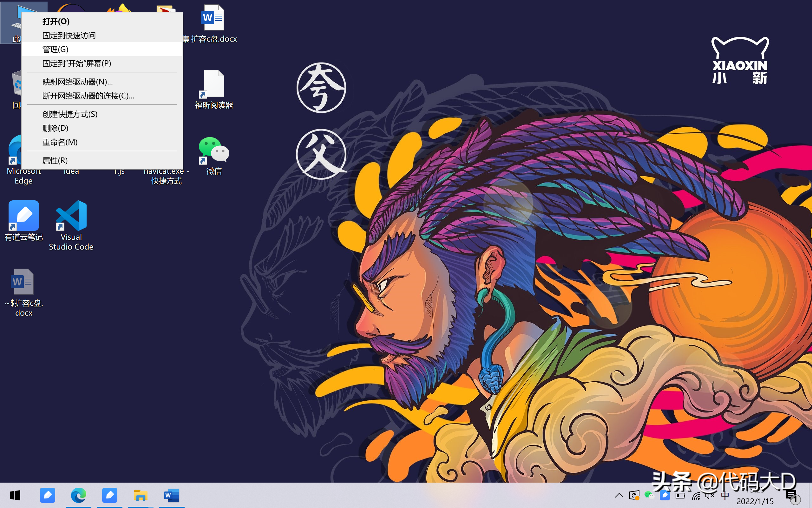Choose 删除(D) from the context menu
The width and height of the screenshot is (812, 508).
pos(102,128)
